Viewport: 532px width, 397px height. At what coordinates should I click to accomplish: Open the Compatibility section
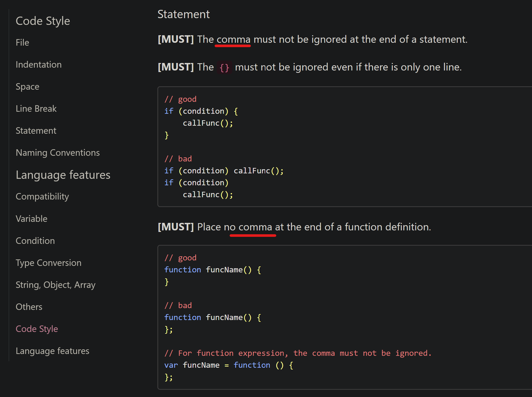[42, 197]
